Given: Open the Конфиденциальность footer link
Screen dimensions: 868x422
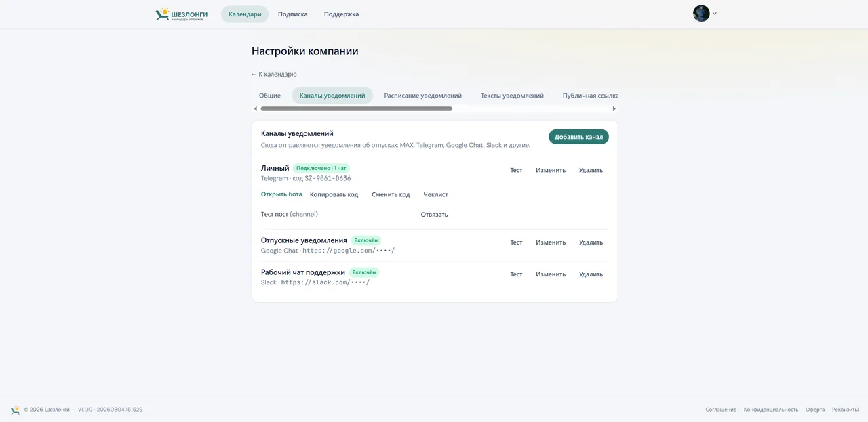Looking at the screenshot, I should click(x=771, y=410).
